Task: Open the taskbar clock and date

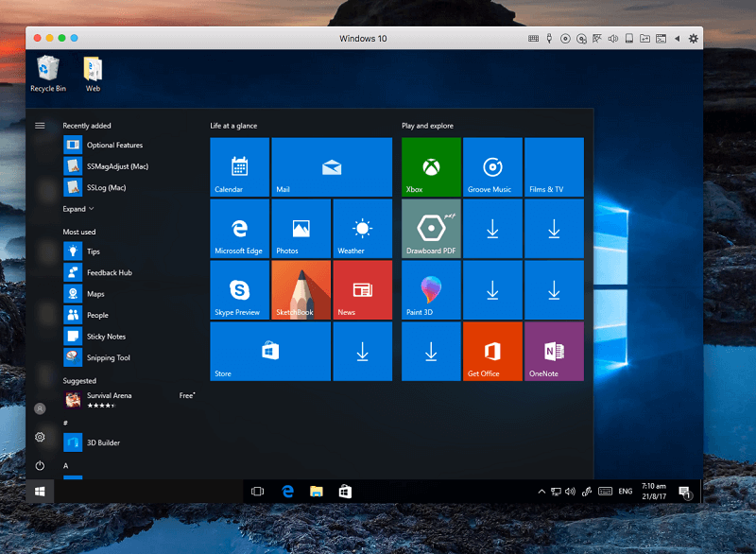Action: click(x=654, y=492)
